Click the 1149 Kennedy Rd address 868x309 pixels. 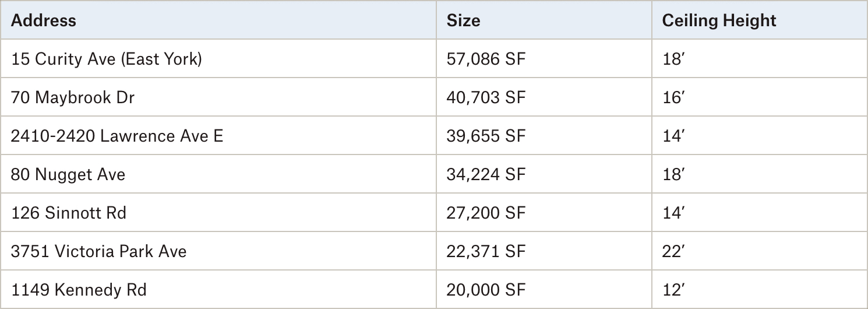pyautogui.click(x=78, y=290)
